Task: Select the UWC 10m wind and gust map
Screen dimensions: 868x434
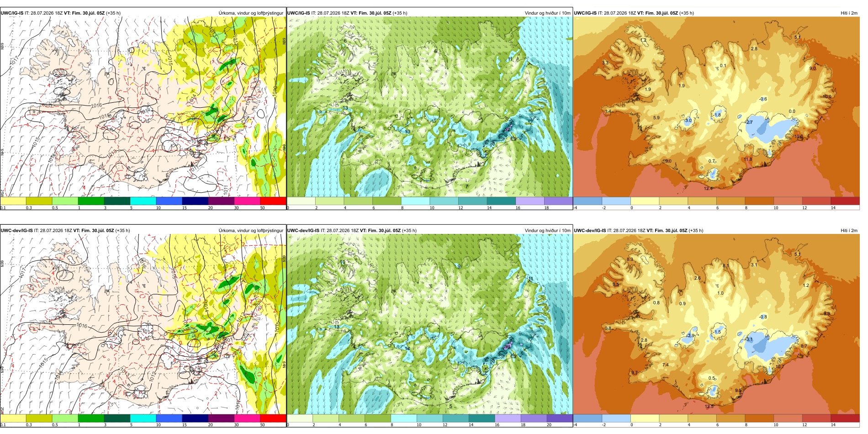Action: coord(429,107)
